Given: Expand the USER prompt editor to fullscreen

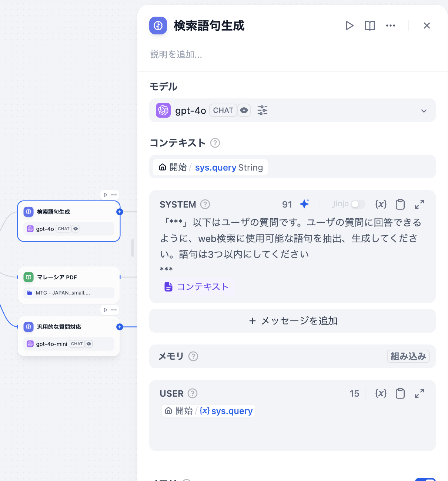Looking at the screenshot, I should (x=419, y=393).
